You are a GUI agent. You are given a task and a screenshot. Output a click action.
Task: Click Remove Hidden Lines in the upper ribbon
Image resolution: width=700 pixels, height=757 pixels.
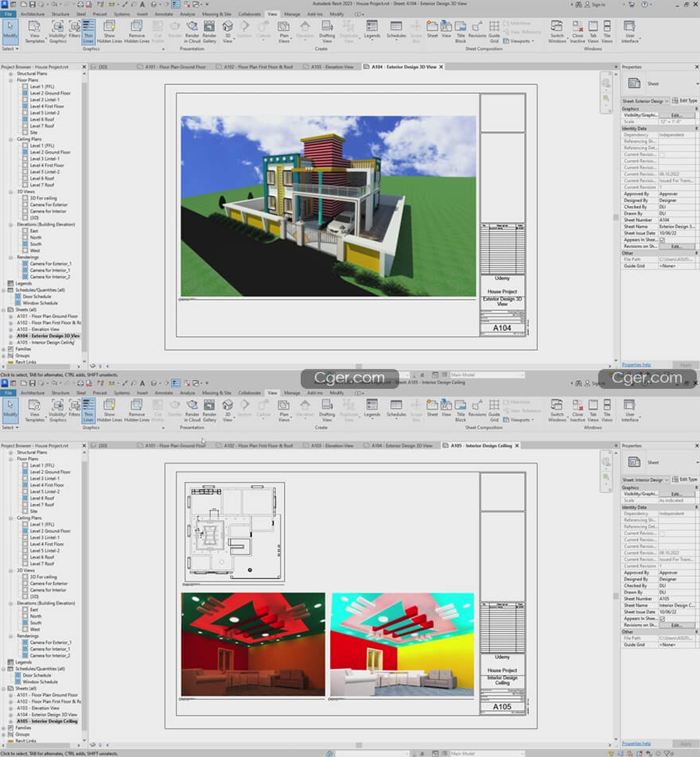[x=137, y=32]
